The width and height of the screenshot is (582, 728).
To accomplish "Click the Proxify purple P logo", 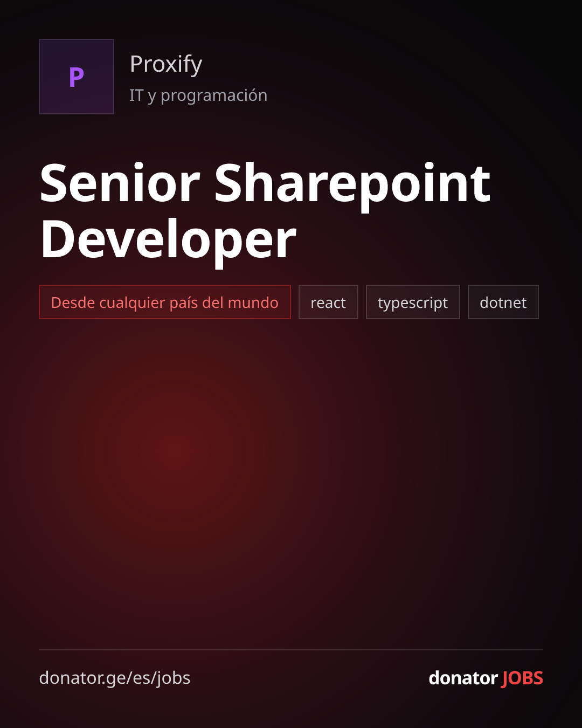I will [x=77, y=77].
